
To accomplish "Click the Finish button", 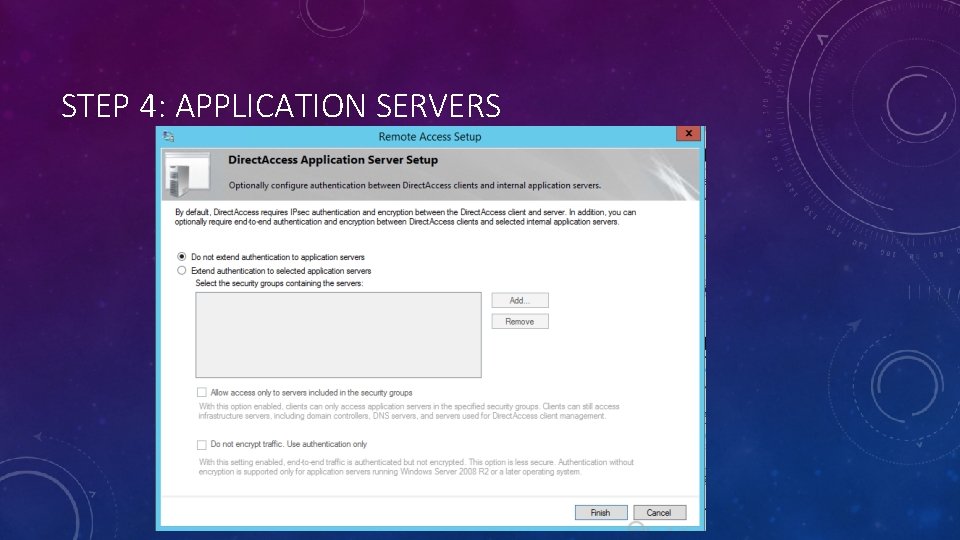I will pos(601,512).
